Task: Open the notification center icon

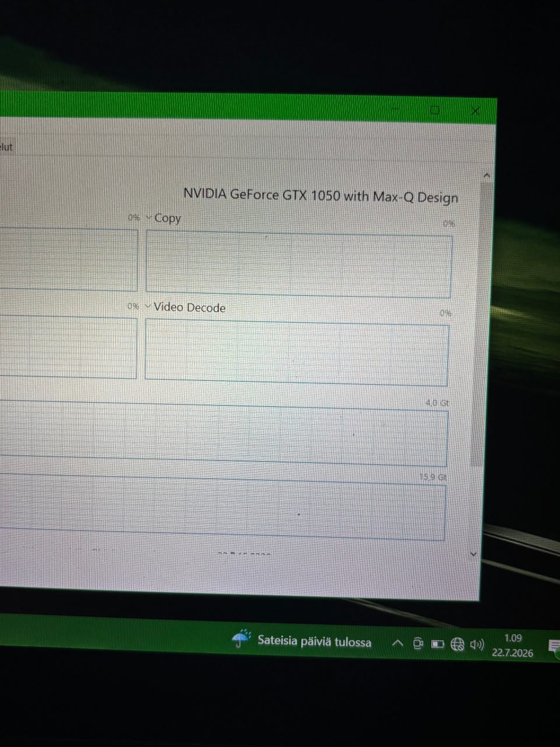Action: tap(554, 646)
